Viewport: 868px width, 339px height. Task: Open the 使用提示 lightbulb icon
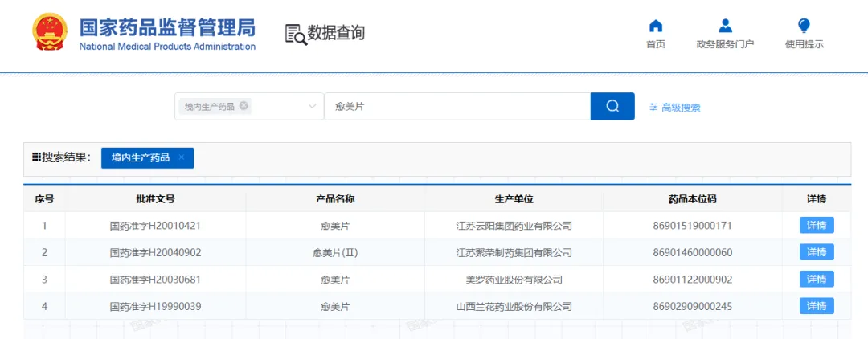(805, 26)
